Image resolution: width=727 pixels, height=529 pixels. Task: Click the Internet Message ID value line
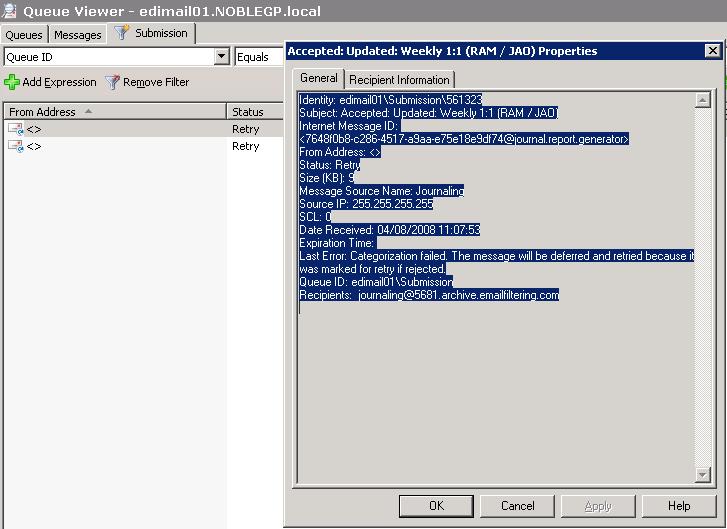coord(464,139)
